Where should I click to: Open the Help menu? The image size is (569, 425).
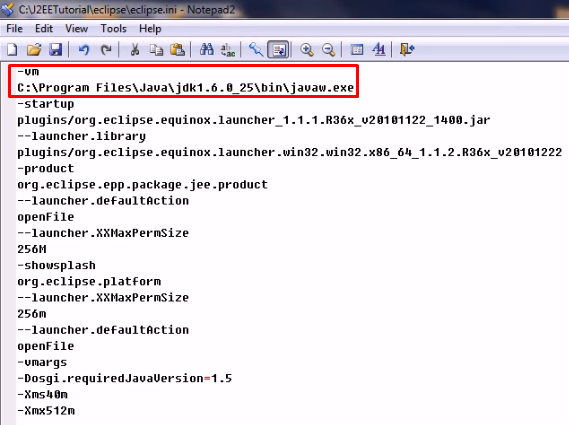150,28
